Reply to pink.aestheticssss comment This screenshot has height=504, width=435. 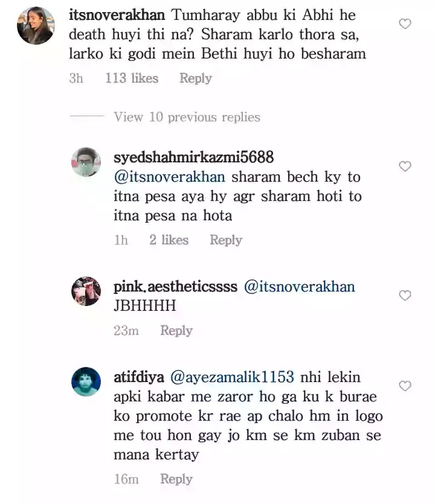click(x=176, y=330)
